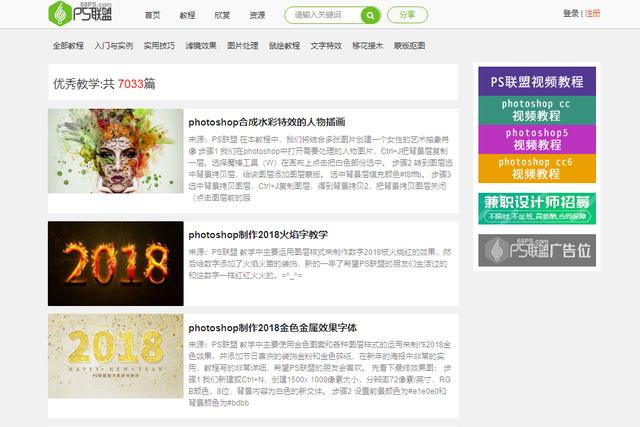Click the watercolor article description text
This screenshot has height=427, width=640.
tap(320, 169)
